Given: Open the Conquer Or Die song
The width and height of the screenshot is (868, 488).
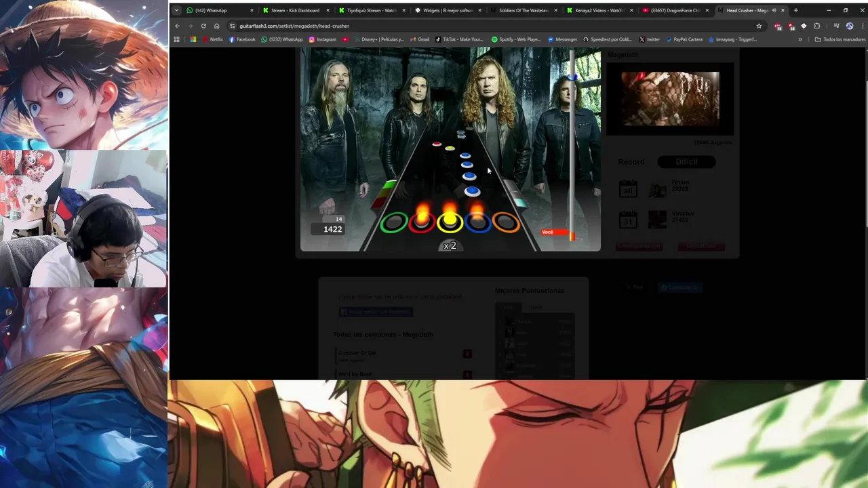Looking at the screenshot, I should [x=357, y=352].
